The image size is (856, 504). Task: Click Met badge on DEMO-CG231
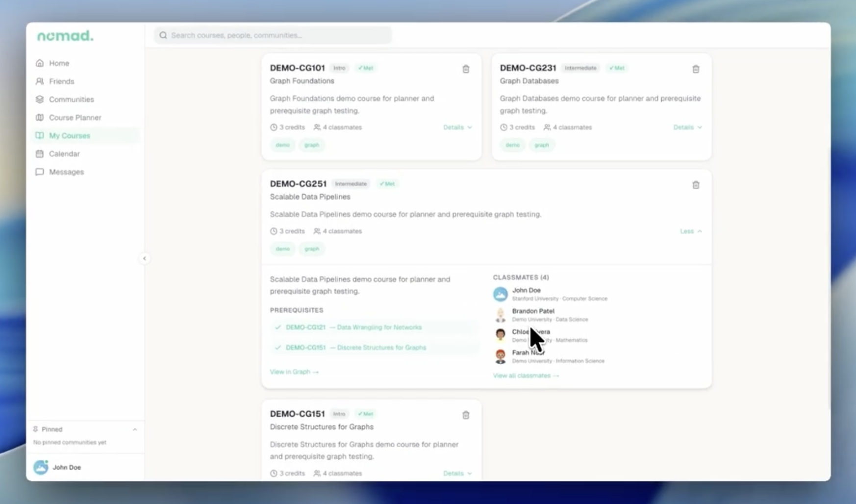coord(616,68)
